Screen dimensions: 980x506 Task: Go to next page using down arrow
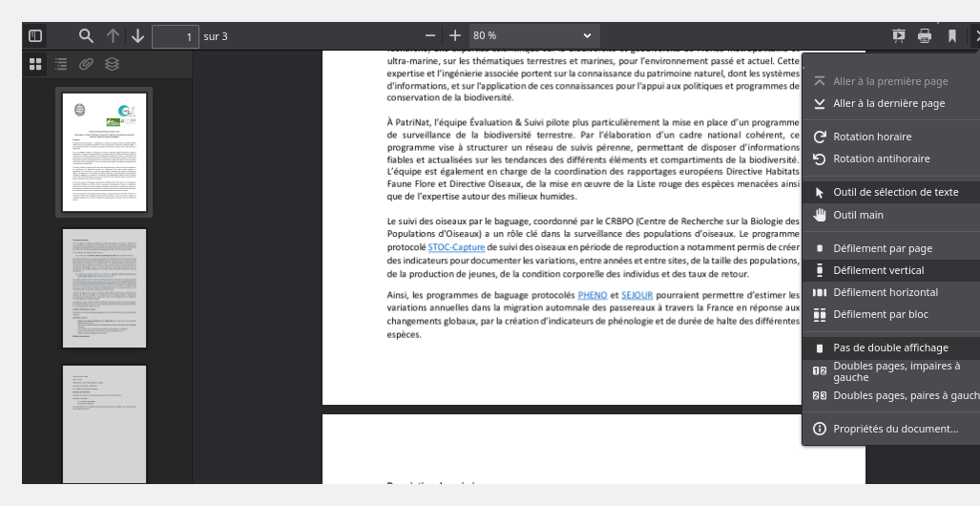(x=137, y=36)
